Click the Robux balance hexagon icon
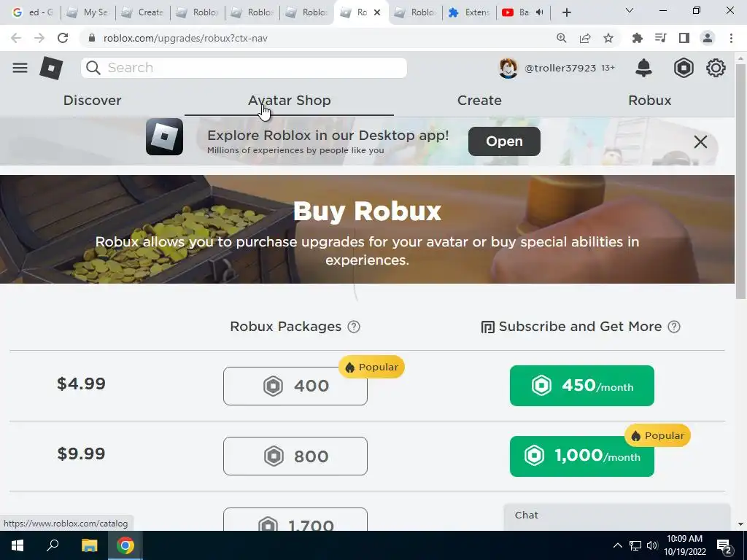Viewport: 747px width, 560px height. pyautogui.click(x=684, y=68)
